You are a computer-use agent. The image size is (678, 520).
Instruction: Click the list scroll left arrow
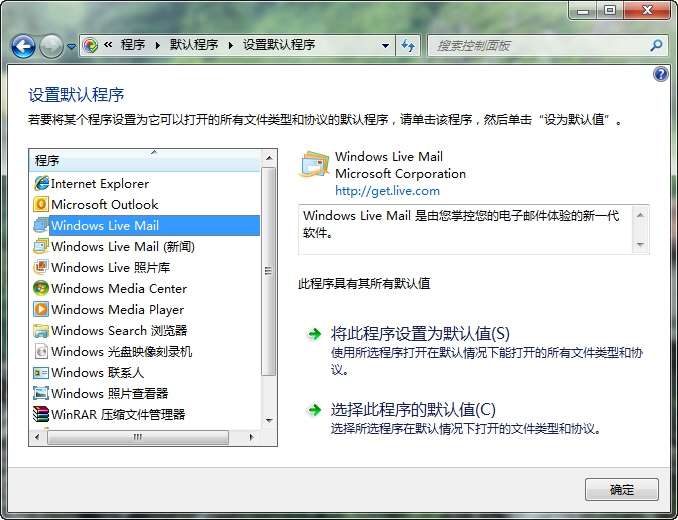point(37,437)
